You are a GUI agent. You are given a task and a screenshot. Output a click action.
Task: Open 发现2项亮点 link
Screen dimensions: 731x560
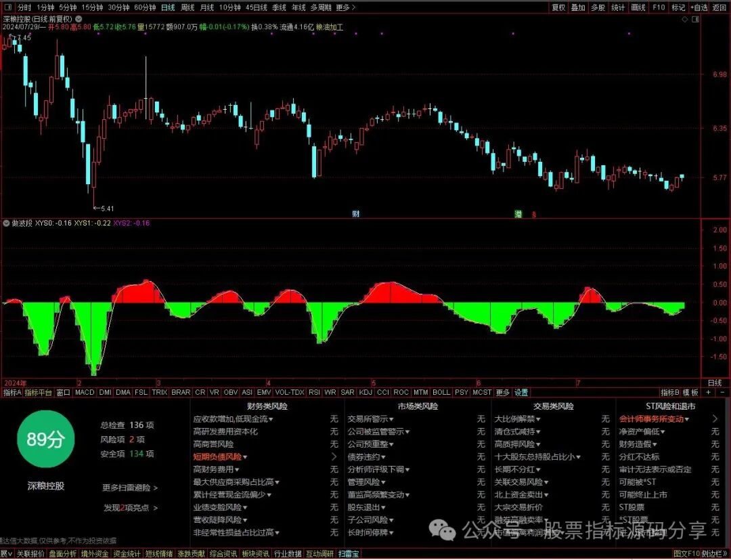pos(131,508)
